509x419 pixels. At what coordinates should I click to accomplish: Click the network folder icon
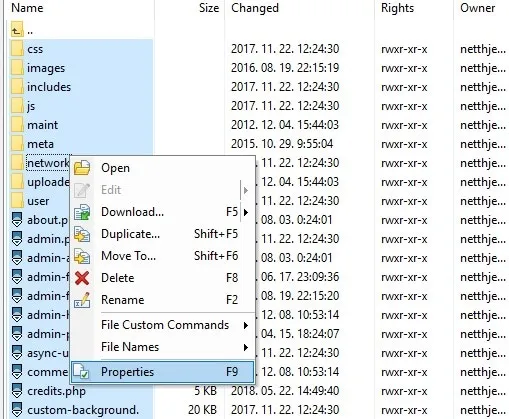17,163
